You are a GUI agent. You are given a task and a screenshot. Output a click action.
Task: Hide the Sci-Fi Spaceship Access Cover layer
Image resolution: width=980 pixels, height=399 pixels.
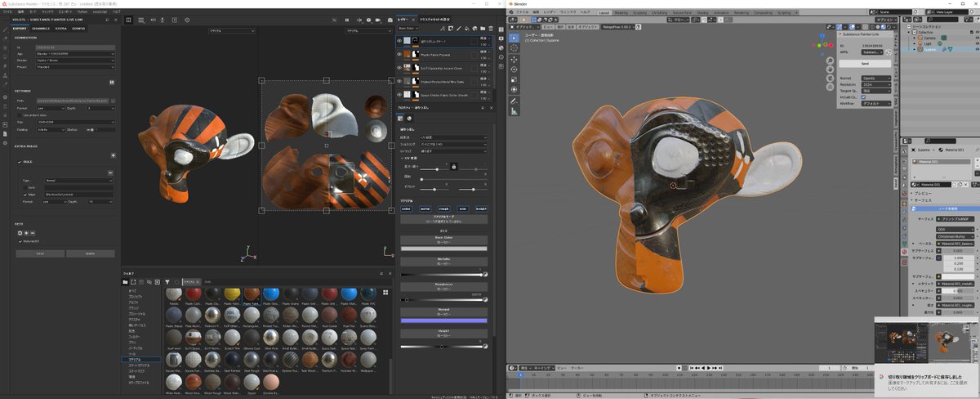(x=399, y=68)
